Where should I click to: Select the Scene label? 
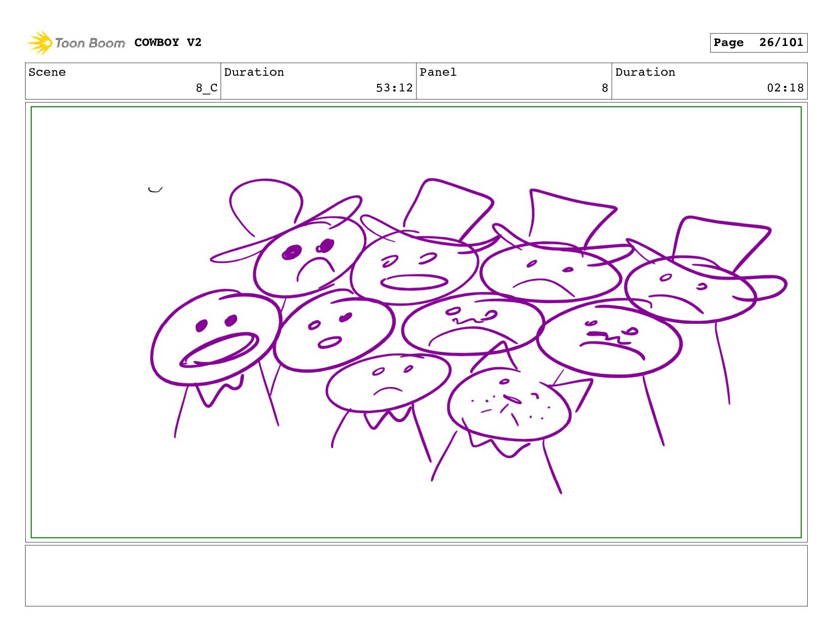[x=47, y=72]
